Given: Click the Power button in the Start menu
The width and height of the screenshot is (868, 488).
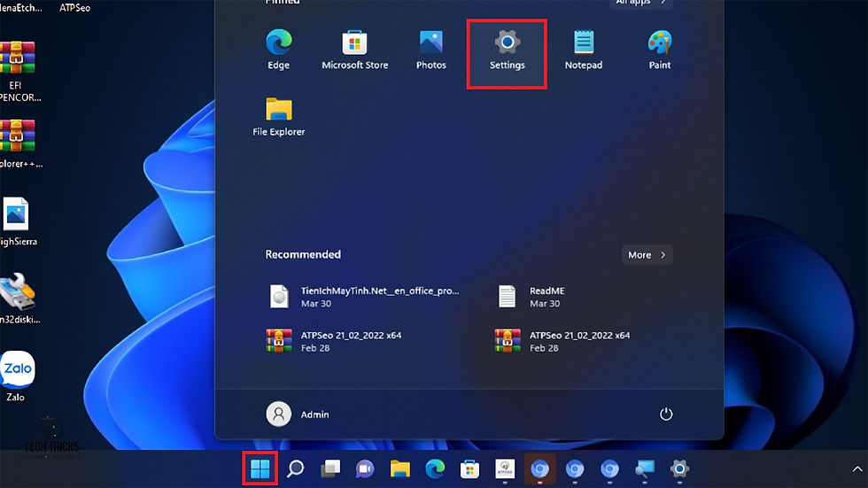Looking at the screenshot, I should pyautogui.click(x=666, y=414).
